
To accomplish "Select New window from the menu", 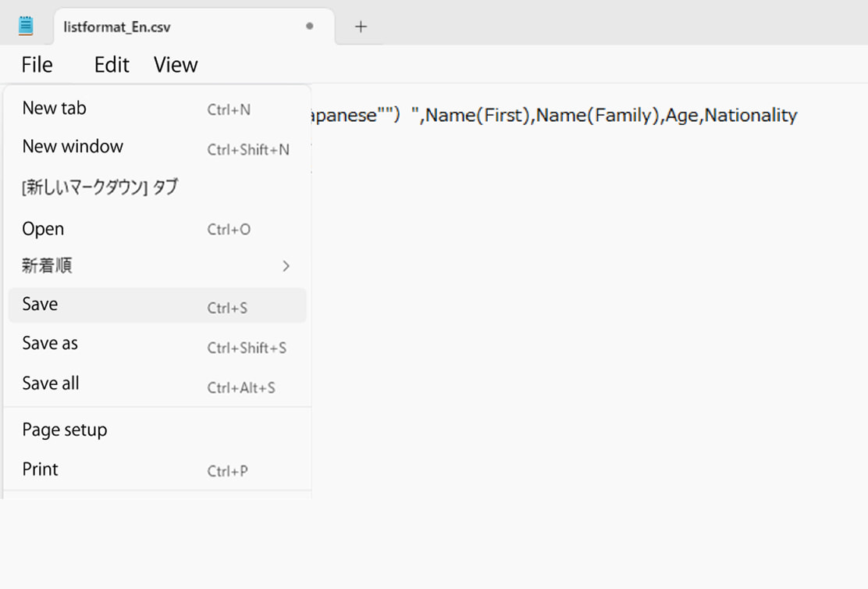I will click(73, 146).
